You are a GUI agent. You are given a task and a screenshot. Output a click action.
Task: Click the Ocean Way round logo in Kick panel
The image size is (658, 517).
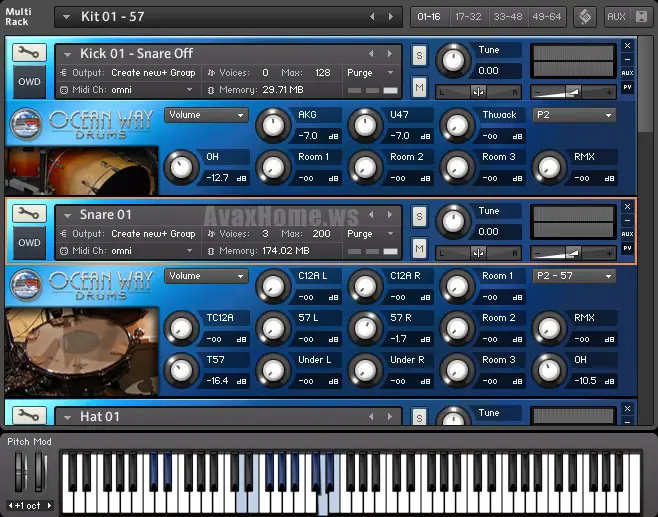(x=26, y=123)
